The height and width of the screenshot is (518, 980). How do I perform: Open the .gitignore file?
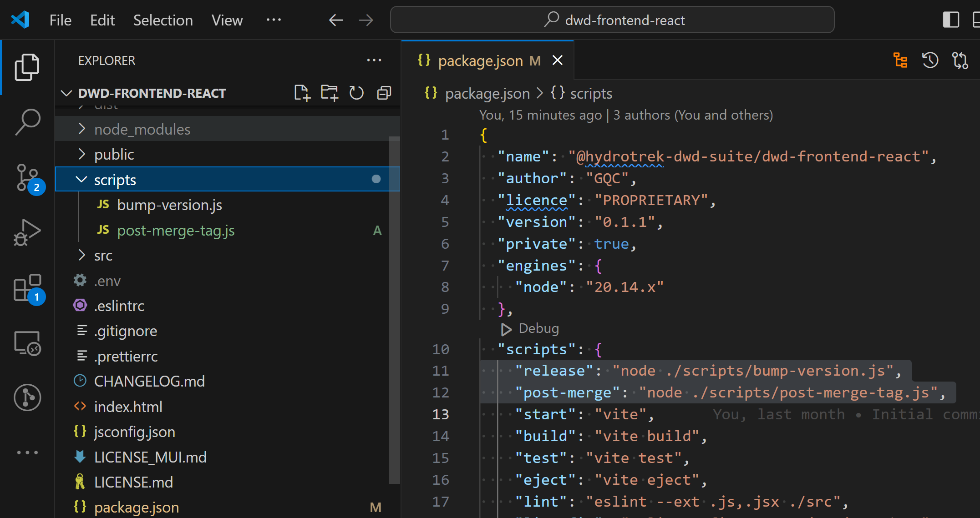pos(227,331)
